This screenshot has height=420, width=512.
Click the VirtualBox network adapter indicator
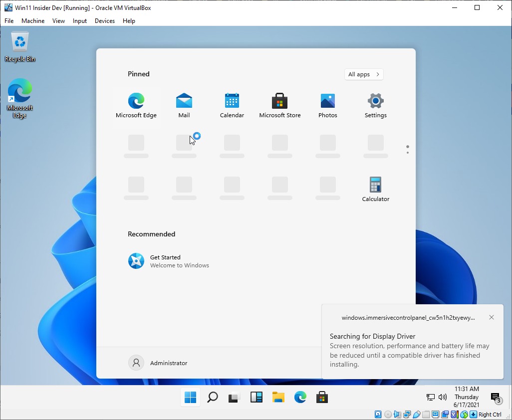pyautogui.click(x=407, y=415)
